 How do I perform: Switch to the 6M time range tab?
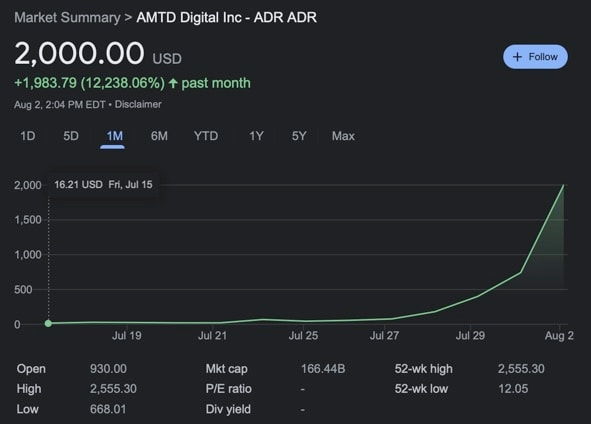coord(159,136)
